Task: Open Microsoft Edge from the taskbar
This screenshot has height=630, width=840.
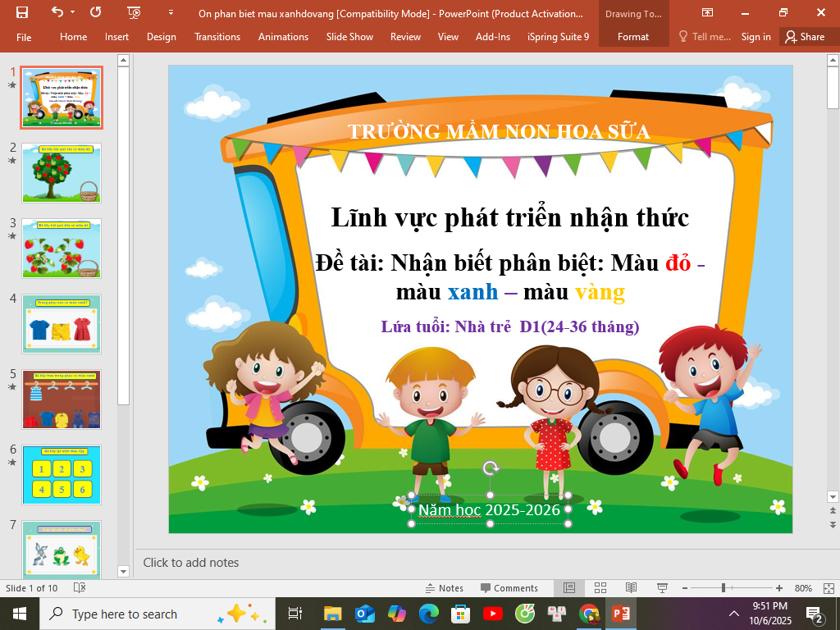Action: pos(428,614)
